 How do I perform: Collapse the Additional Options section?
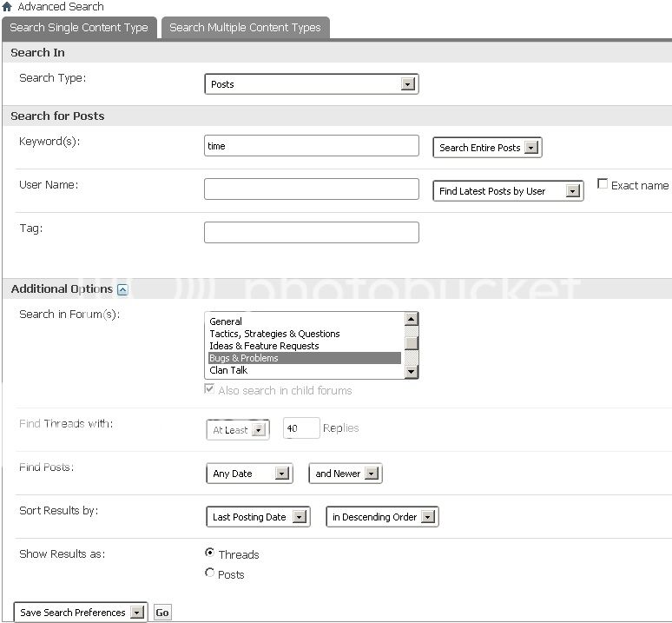[x=122, y=289]
